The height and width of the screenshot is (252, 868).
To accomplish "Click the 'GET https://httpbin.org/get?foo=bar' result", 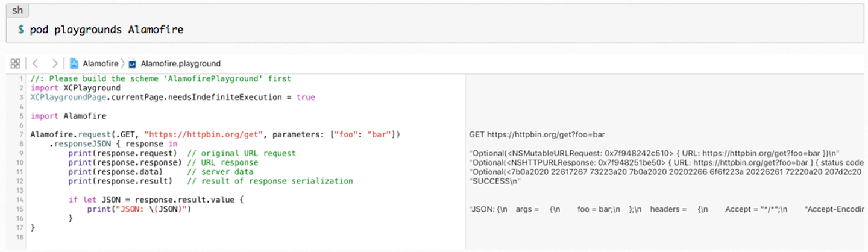I will 536,134.
